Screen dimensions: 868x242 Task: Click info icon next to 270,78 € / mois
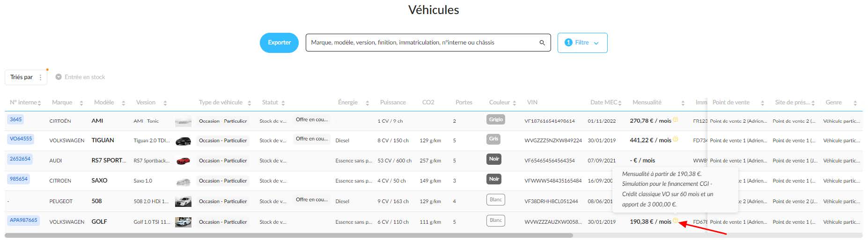pyautogui.click(x=675, y=120)
